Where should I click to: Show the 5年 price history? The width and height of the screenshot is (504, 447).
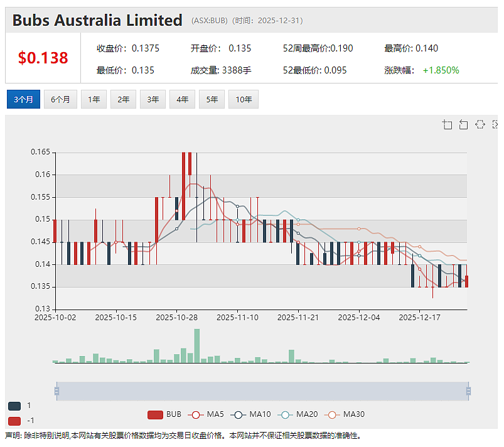pos(212,99)
